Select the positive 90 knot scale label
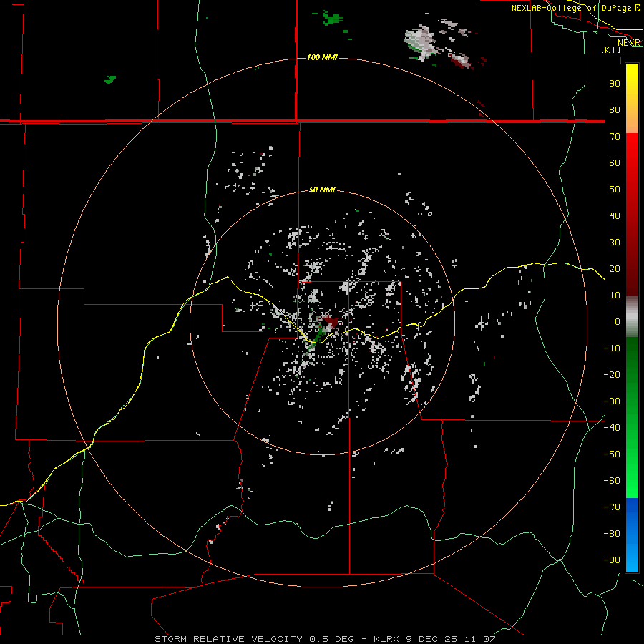 (x=615, y=84)
